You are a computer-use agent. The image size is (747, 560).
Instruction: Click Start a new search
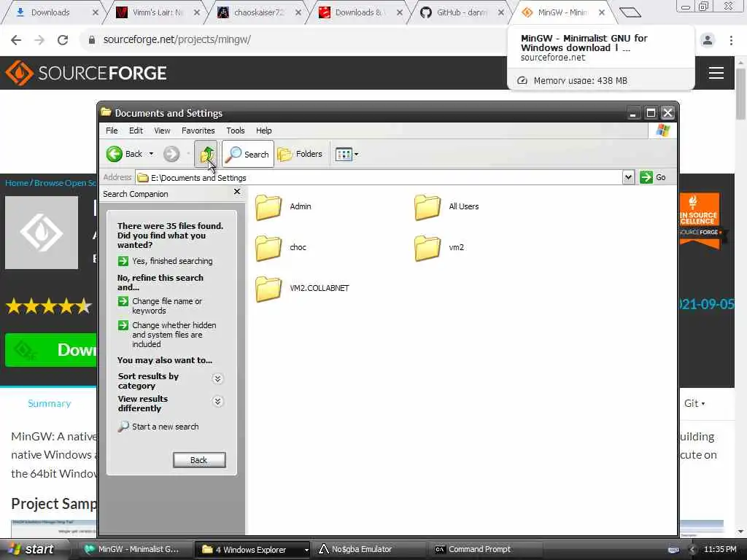(158, 427)
